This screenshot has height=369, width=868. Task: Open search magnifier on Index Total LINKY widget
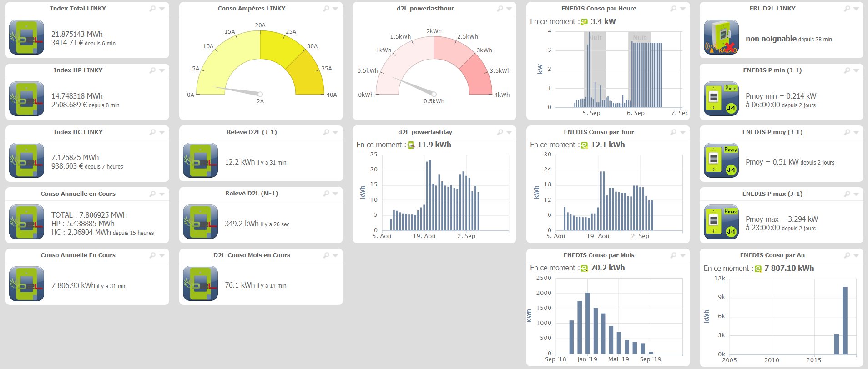152,9
